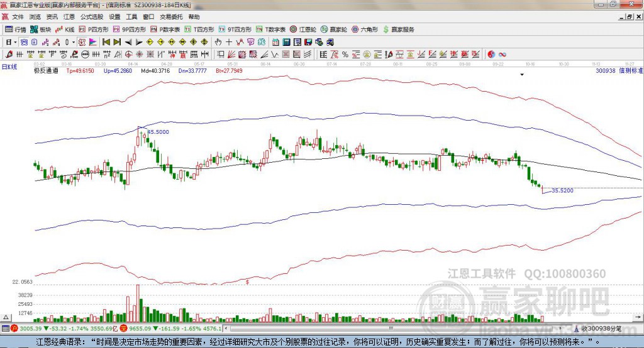The width and height of the screenshot is (644, 348).
Task: Open the 赢家轮 wheel tool
Action: [x=334, y=30]
